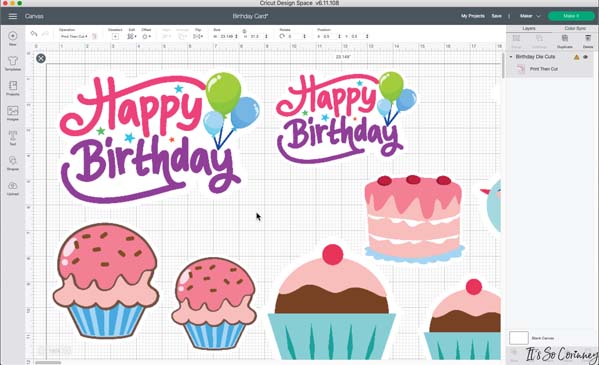Open the Shapes tool
The height and width of the screenshot is (365, 599).
click(x=13, y=162)
